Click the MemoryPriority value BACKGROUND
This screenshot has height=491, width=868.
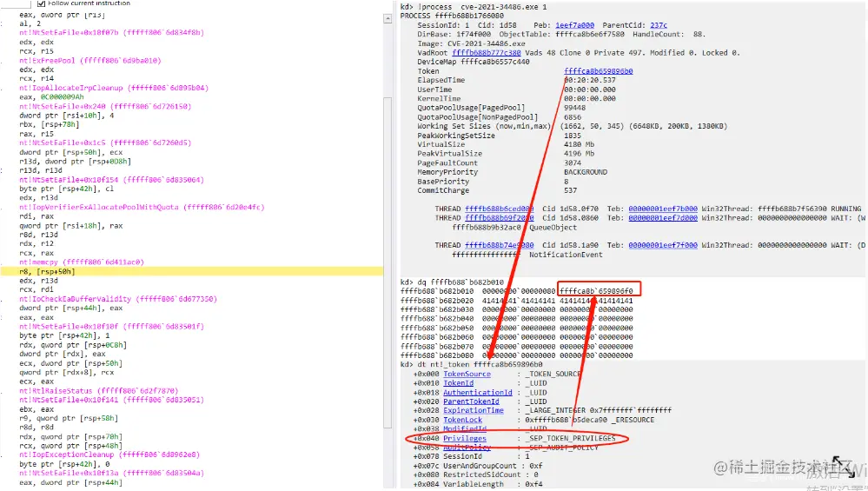tap(586, 172)
